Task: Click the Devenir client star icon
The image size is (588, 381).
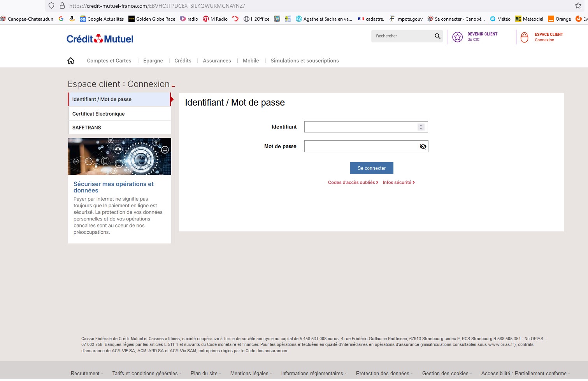Action: (x=458, y=37)
